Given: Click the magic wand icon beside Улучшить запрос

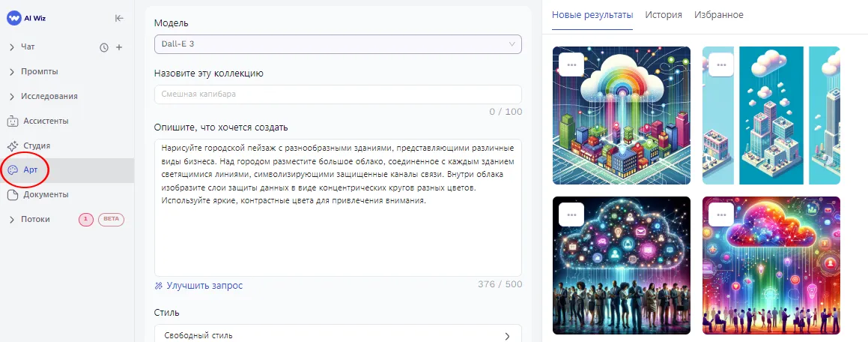Looking at the screenshot, I should coord(159,286).
